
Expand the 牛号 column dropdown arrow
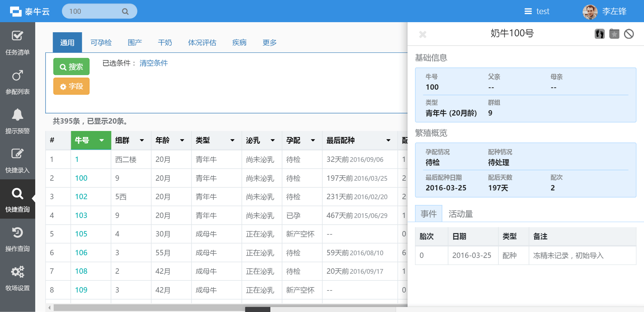pos(102,140)
